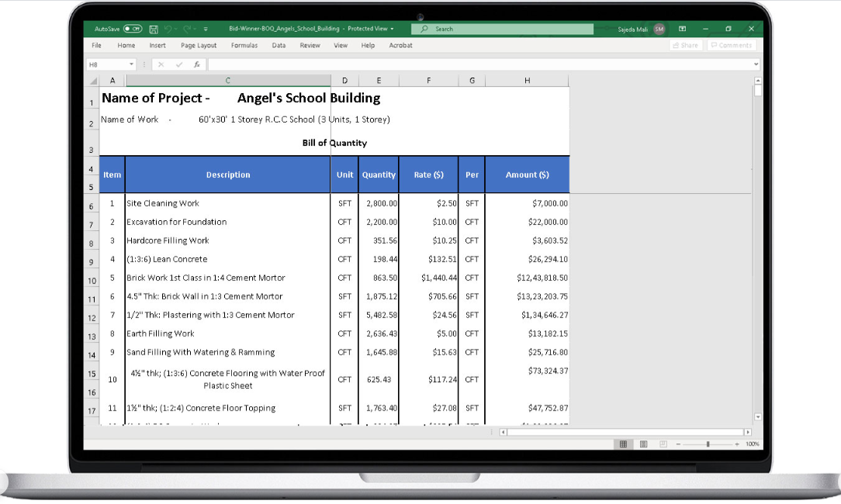The image size is (841, 504).
Task: Open Customize Quick Access Toolbar dropdown
Action: [206, 29]
